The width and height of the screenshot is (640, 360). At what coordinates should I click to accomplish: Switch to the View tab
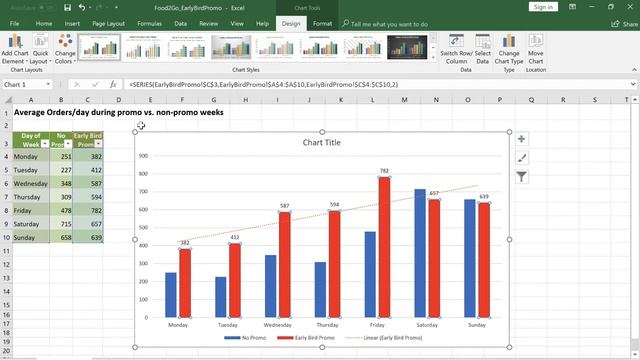point(237,24)
